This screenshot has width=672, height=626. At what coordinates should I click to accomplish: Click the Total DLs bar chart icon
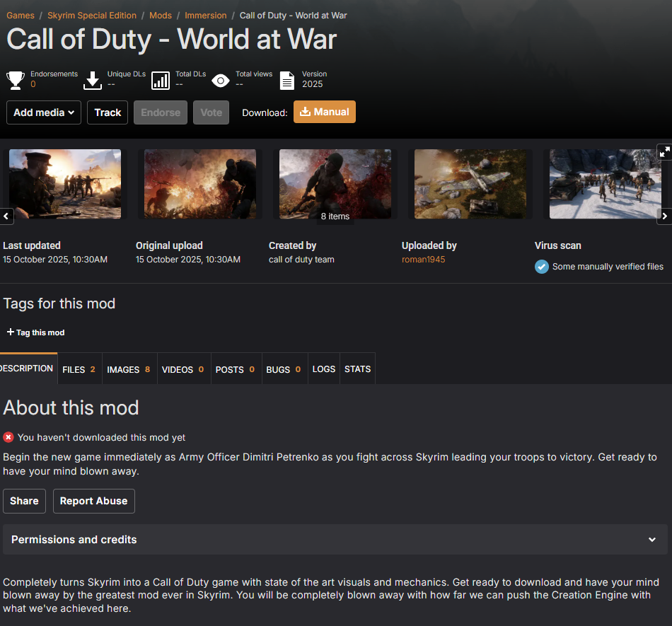(161, 81)
